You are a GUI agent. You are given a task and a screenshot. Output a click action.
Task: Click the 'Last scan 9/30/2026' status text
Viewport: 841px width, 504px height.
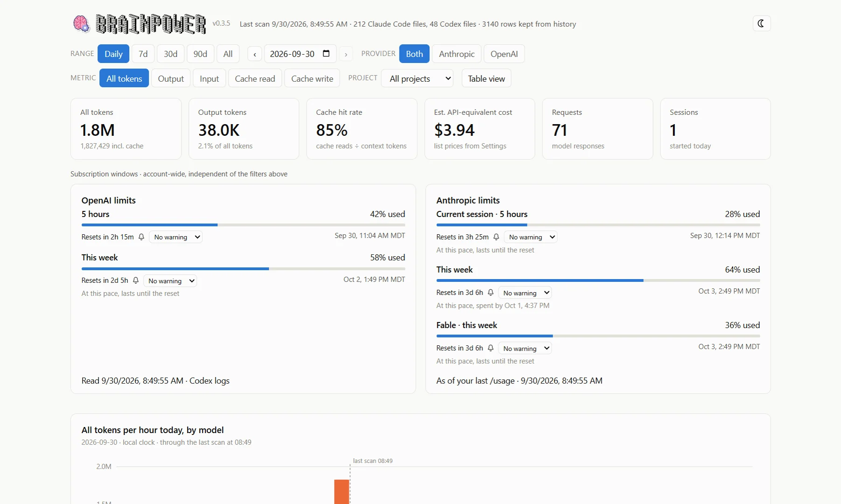click(407, 24)
